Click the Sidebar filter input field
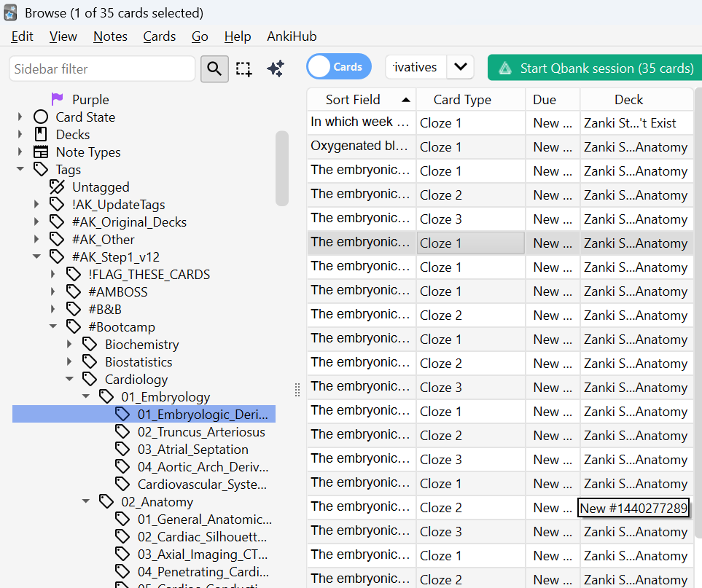The image size is (702, 588). pyautogui.click(x=102, y=68)
